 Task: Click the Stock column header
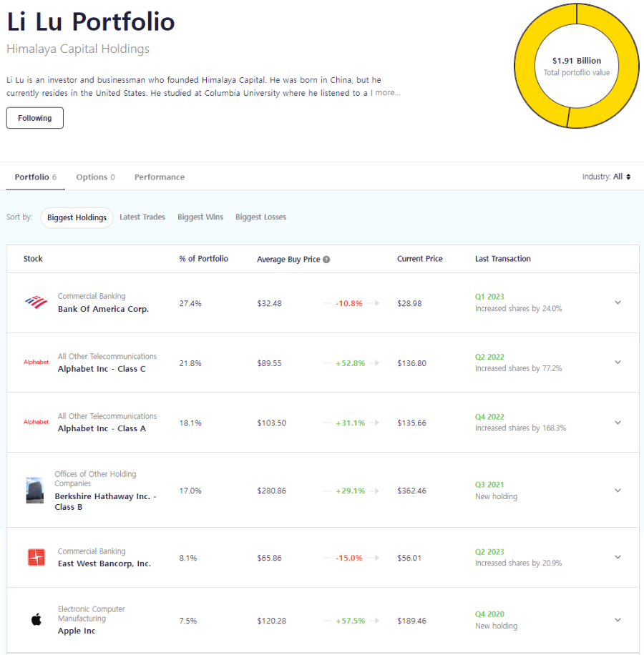[33, 259]
